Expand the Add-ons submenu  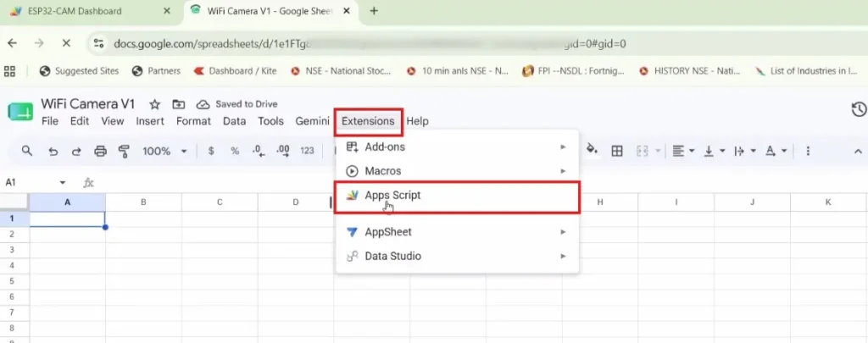(457, 147)
